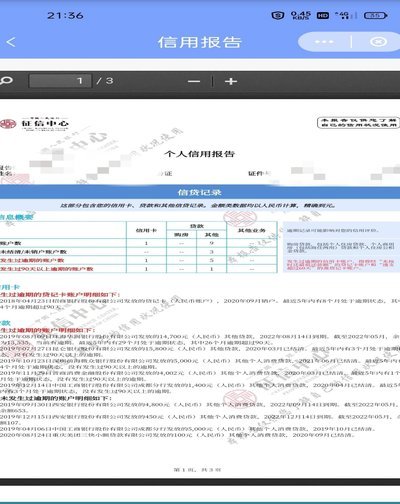Viewport: 400px width, 504px height.
Task: Click the total pages indicator /3
Action: [105, 81]
